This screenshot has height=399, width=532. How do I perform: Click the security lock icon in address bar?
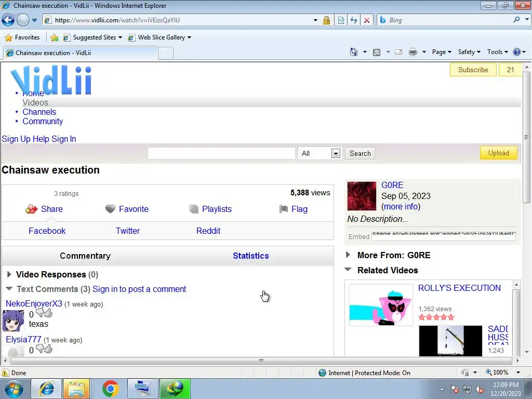coord(326,20)
